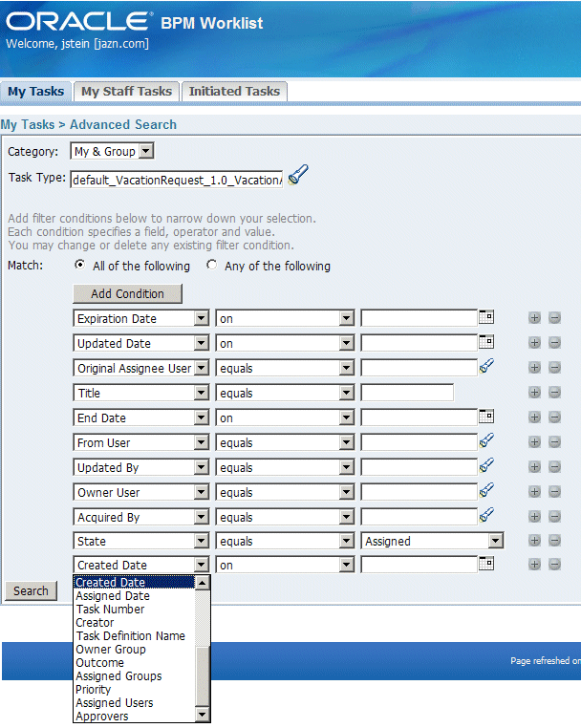The height and width of the screenshot is (728, 581).
Task: Remove the State condition row
Action: click(554, 541)
